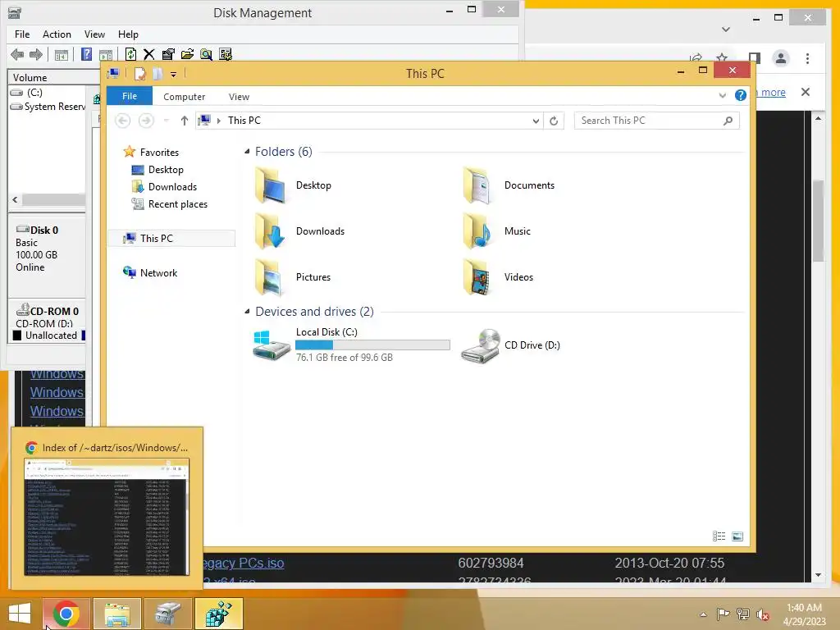Switch to Details view icon

point(719,536)
